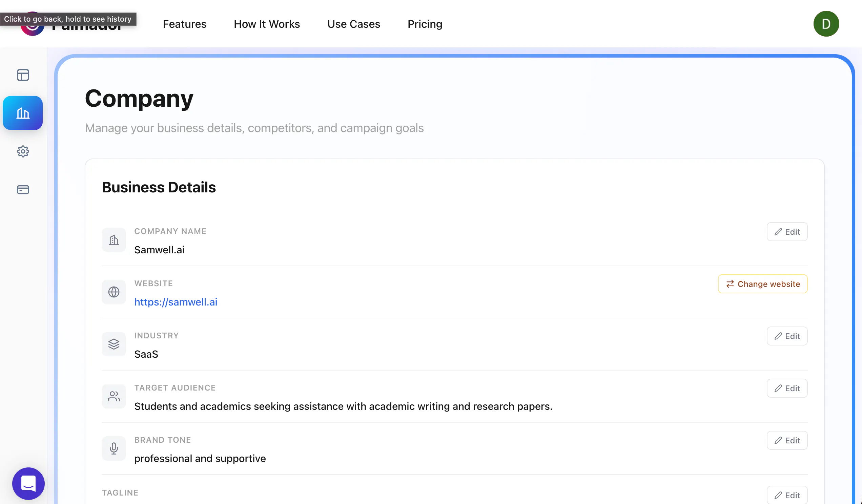
Task: Click the Business Details heading
Action: 159,187
